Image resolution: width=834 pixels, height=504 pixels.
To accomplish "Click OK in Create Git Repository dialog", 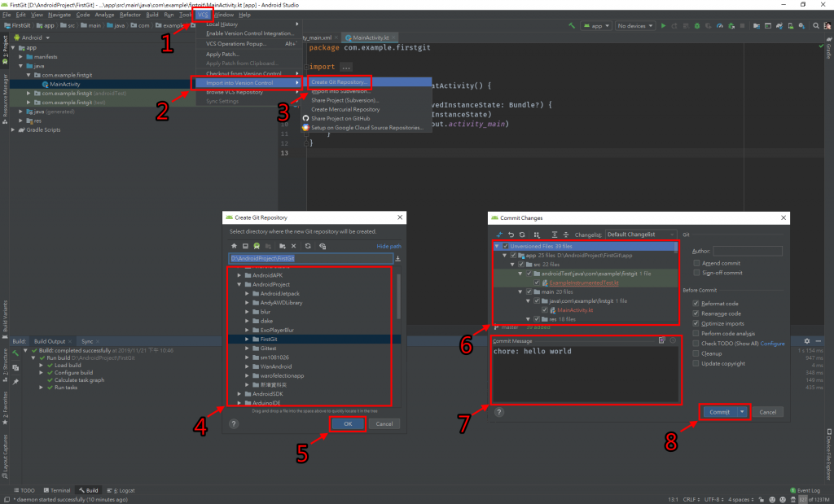I will point(348,423).
